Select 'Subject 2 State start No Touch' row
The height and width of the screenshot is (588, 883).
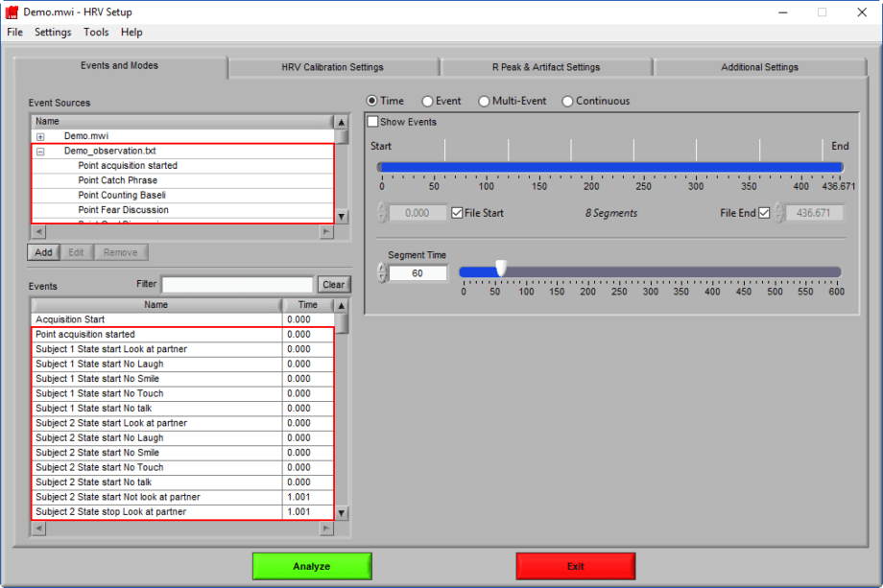pyautogui.click(x=183, y=467)
